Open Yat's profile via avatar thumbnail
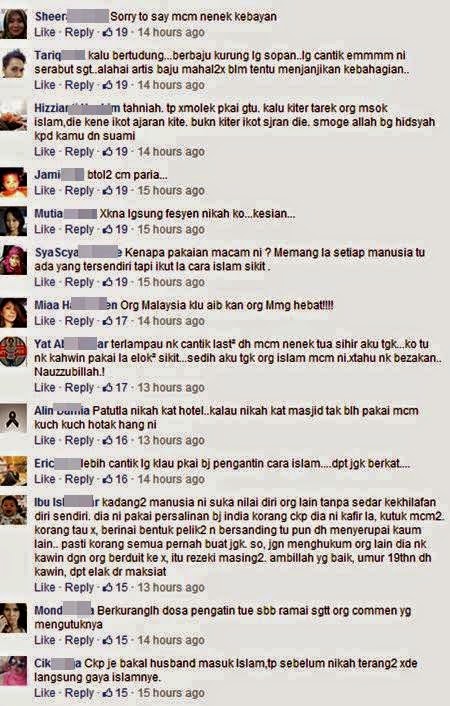 pyautogui.click(x=14, y=351)
